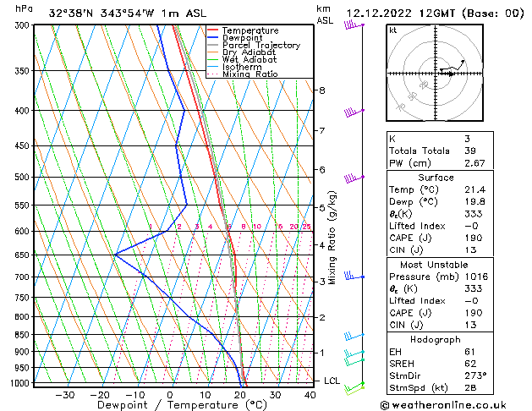Screen dimensions: 532x411
Task: Click the Surface section heading
Action: pyautogui.click(x=436, y=178)
